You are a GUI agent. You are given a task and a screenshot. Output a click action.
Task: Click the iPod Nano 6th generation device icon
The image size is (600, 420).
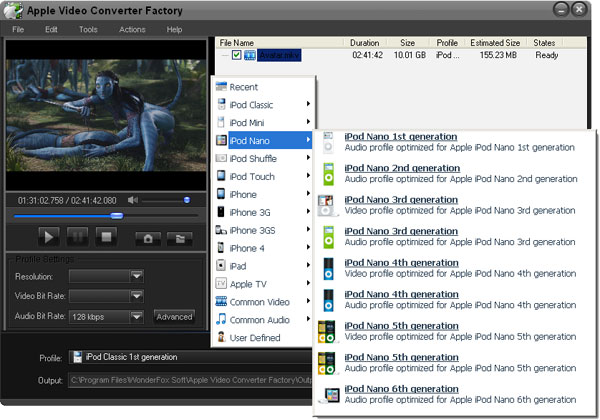coord(330,395)
